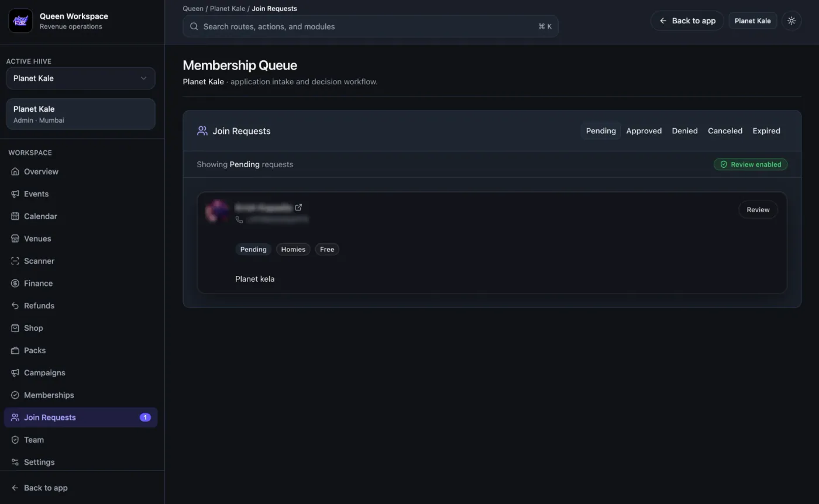Click the Memberships badge check icon
819x504 pixels.
(15, 395)
